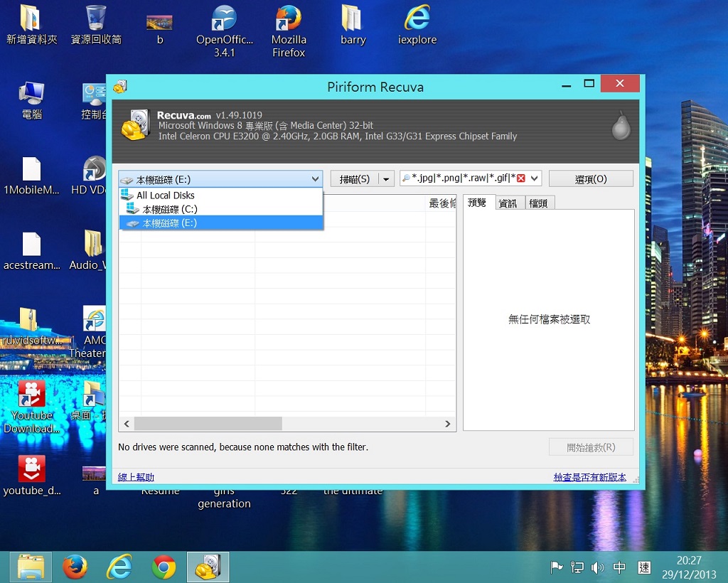728x583 pixels.
Task: Open the online help link
Action: [x=136, y=477]
